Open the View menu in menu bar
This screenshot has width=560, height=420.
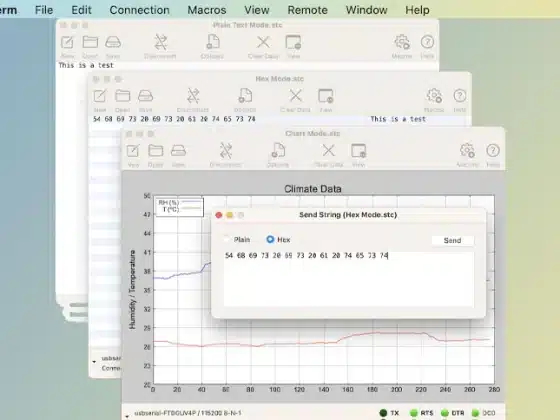click(x=257, y=10)
